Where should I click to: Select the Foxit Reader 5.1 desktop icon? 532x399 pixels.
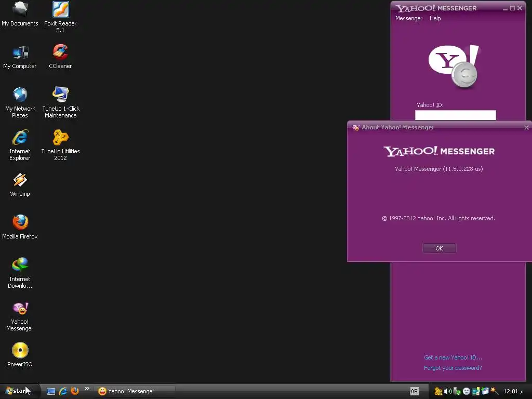pyautogui.click(x=60, y=17)
